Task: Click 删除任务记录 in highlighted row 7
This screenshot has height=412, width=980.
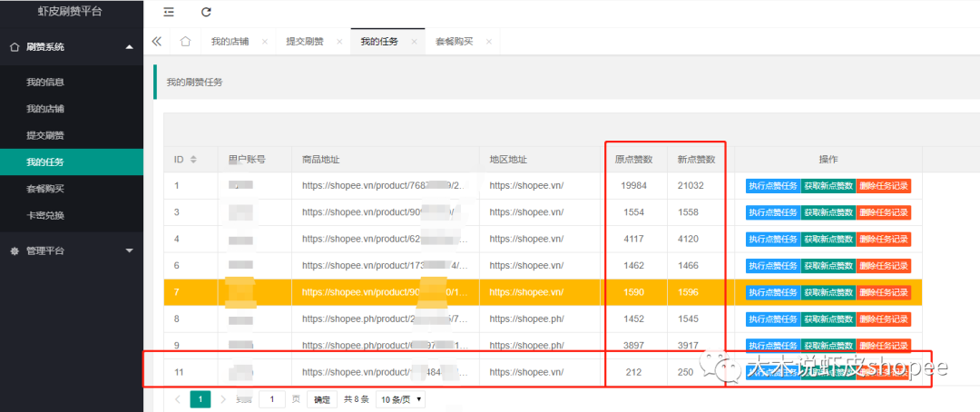Action: [883, 292]
